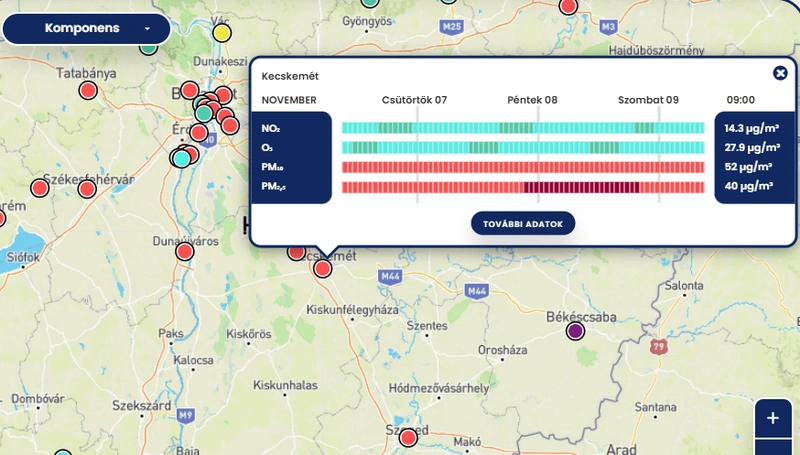
Task: Click the 09:00 time label
Action: tap(741, 100)
